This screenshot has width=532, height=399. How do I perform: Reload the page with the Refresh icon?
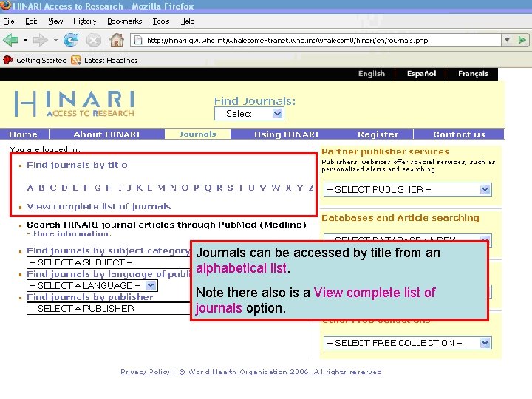[71, 41]
